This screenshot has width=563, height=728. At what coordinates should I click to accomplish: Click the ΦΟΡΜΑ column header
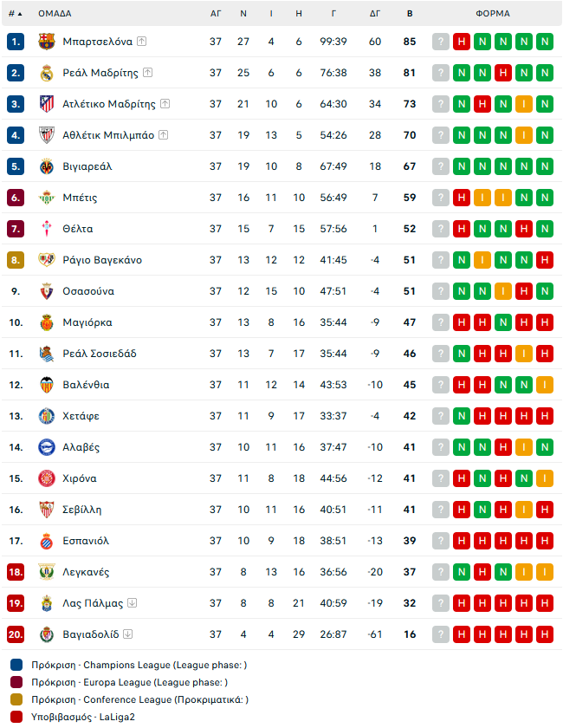pyautogui.click(x=493, y=14)
